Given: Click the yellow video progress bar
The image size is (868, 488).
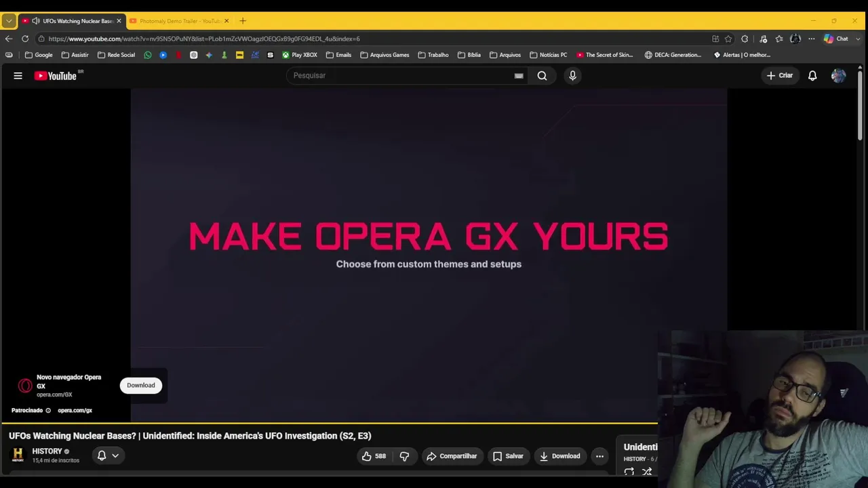Looking at the screenshot, I should pyautogui.click(x=329, y=424).
